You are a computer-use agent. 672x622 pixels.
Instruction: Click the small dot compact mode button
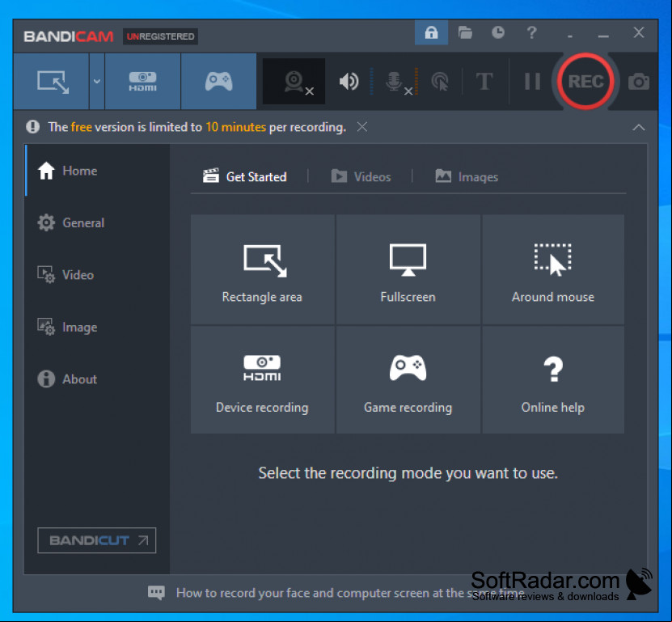tap(569, 36)
